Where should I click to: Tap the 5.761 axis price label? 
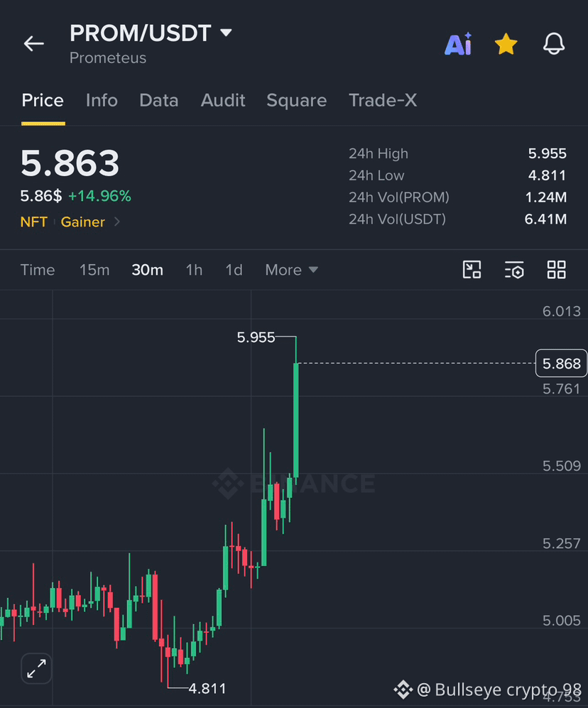pyautogui.click(x=561, y=388)
